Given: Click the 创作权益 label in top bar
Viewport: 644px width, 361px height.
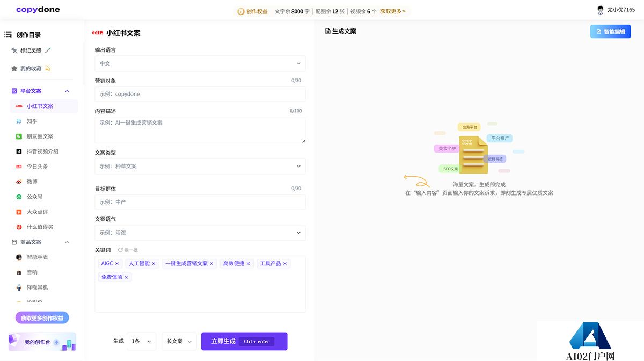Looking at the screenshot, I should tap(257, 11).
